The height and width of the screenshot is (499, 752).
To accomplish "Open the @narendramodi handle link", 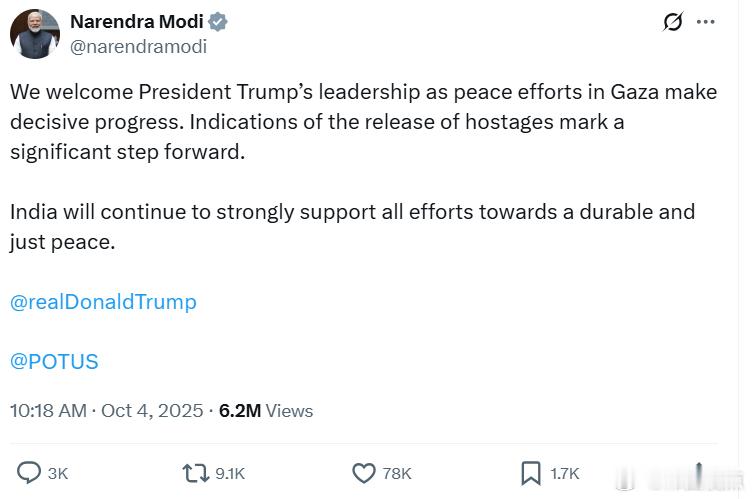I will (138, 46).
